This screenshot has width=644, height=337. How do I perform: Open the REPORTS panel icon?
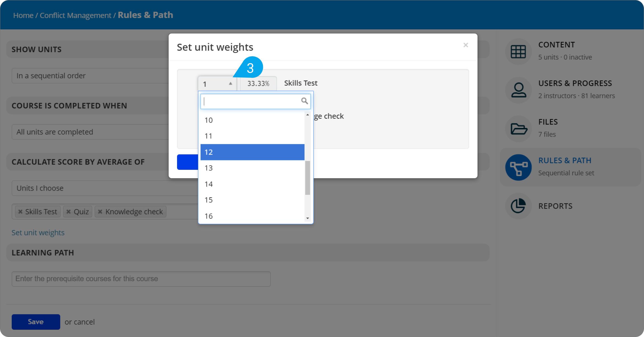point(519,206)
